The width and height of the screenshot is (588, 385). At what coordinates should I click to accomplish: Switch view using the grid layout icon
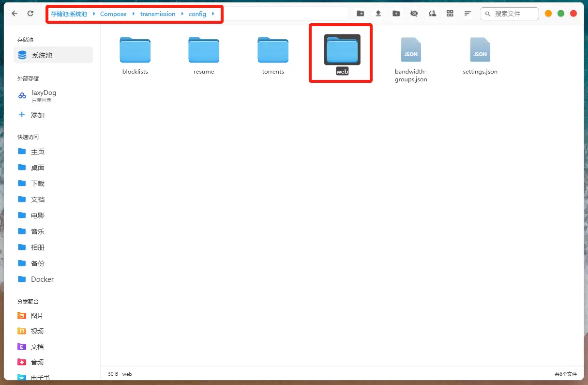(450, 14)
